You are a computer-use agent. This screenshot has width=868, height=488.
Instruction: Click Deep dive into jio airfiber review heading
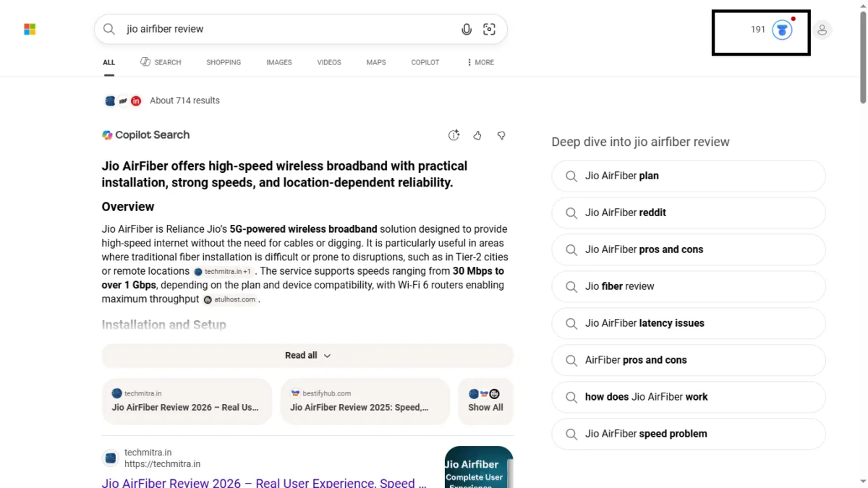pyautogui.click(x=640, y=142)
